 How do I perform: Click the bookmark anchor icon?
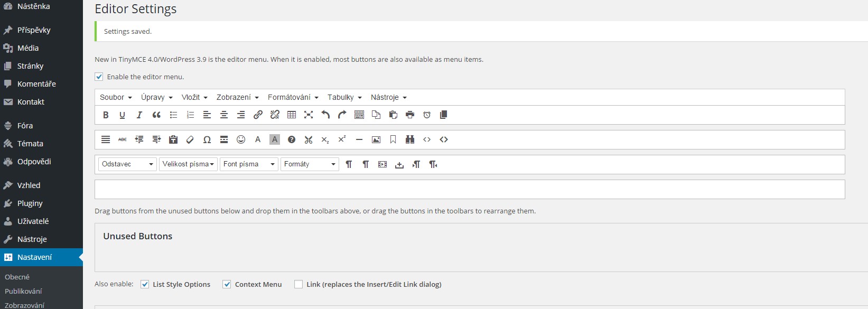(x=393, y=139)
